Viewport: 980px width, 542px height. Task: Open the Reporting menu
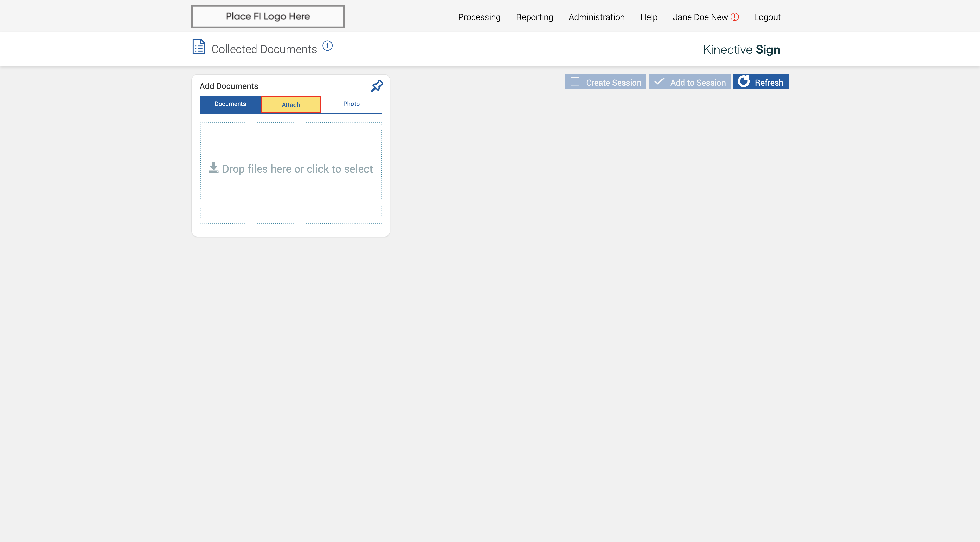[534, 17]
